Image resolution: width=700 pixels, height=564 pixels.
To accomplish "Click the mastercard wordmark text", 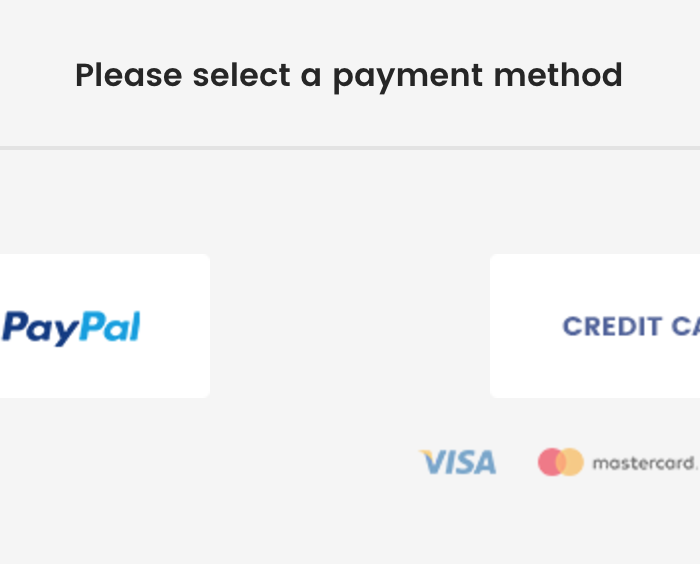I will pyautogui.click(x=644, y=463).
